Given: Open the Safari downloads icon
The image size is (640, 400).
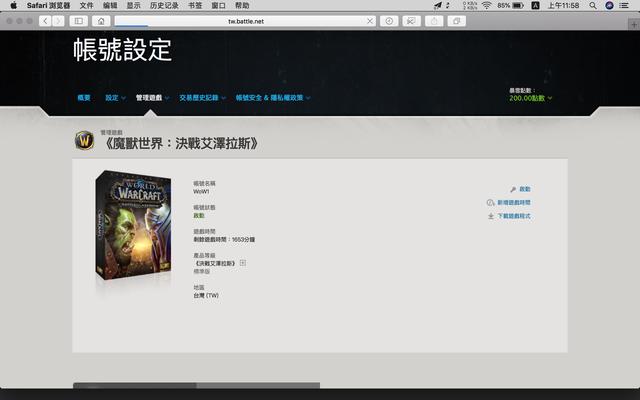Looking at the screenshot, I should (389, 21).
